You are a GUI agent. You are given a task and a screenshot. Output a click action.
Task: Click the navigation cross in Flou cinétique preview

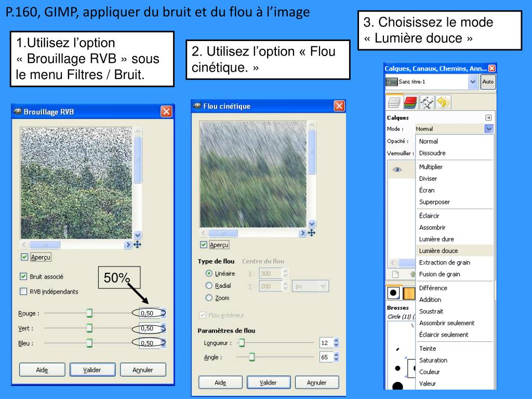coord(312,233)
